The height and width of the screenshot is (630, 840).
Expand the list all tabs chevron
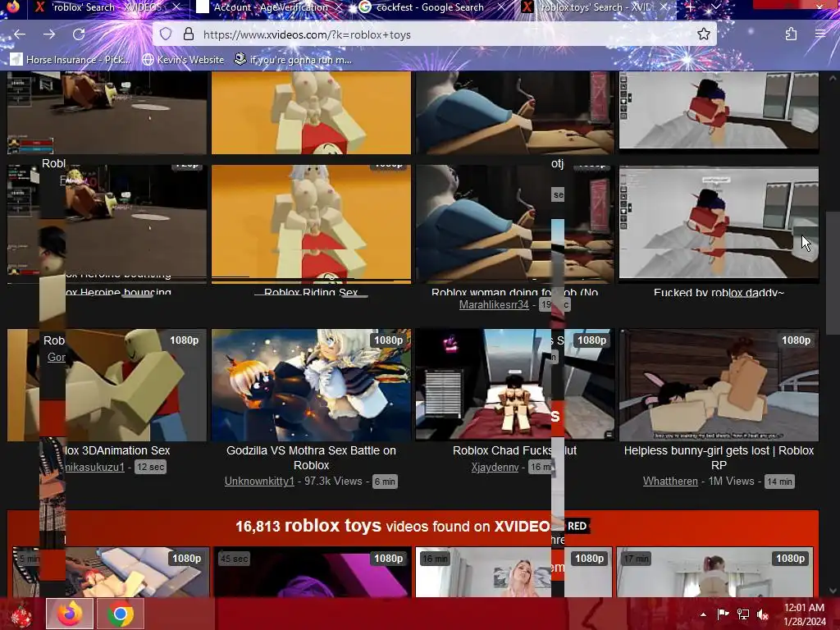[x=715, y=7]
